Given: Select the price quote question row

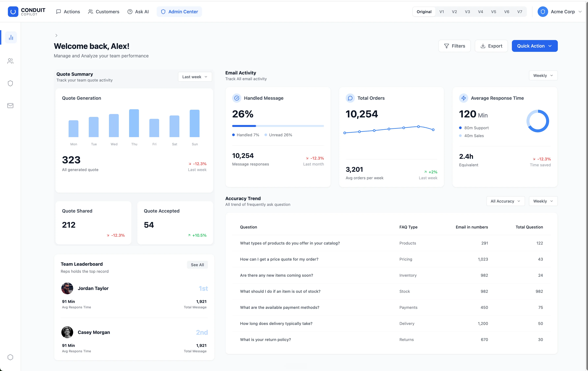Looking at the screenshot, I should pos(391,259).
